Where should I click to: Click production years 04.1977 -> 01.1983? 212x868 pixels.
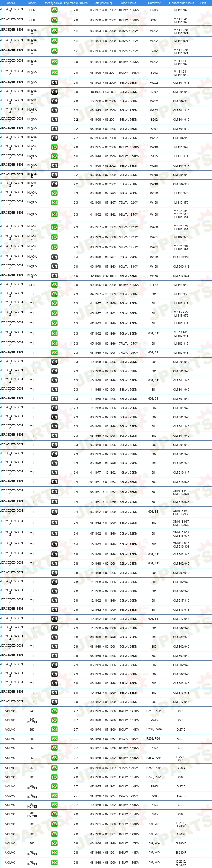pyautogui.click(x=103, y=481)
